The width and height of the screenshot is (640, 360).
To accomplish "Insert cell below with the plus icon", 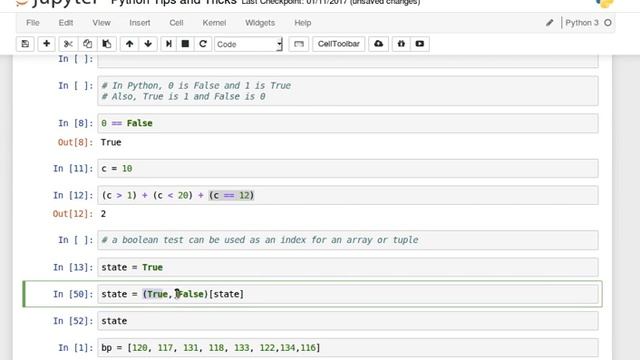I will tap(47, 44).
